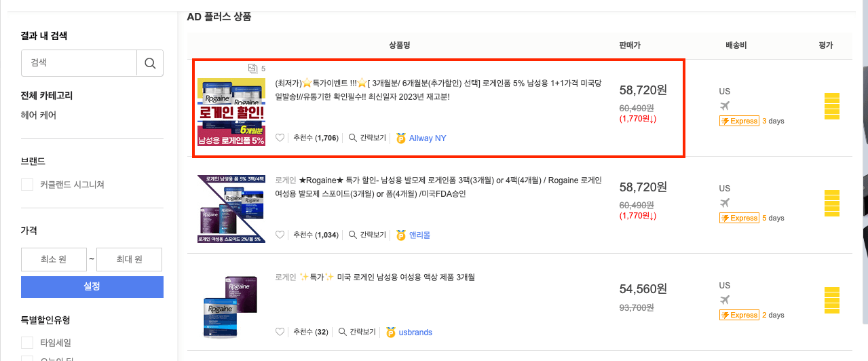Click the 최소 원 minimum price field

[54, 259]
